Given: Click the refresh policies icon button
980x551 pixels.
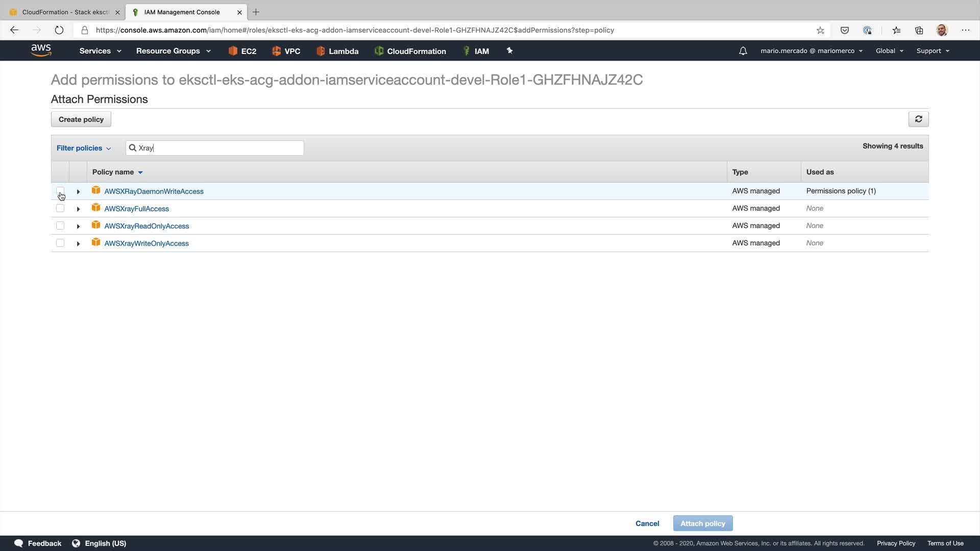Looking at the screenshot, I should click(918, 119).
